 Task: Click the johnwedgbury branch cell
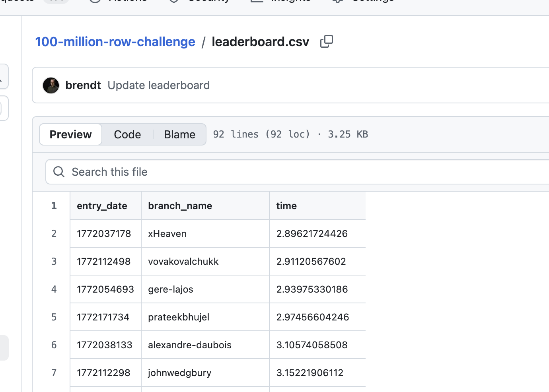(x=180, y=373)
